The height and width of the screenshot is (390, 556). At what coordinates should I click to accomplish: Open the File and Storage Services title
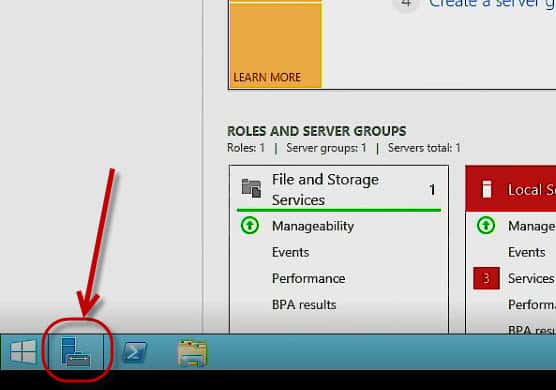pos(325,190)
